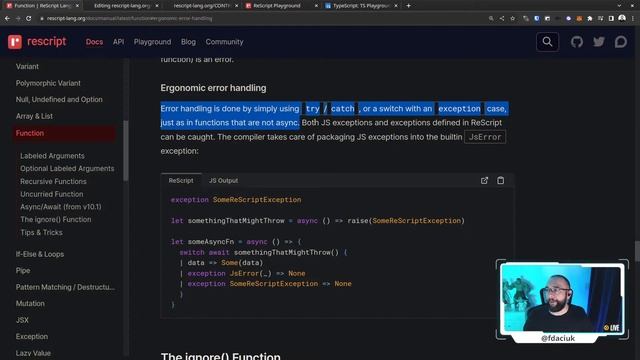The height and width of the screenshot is (360, 640).
Task: Jump to Recursive Functions section
Action: pyautogui.click(x=53, y=181)
